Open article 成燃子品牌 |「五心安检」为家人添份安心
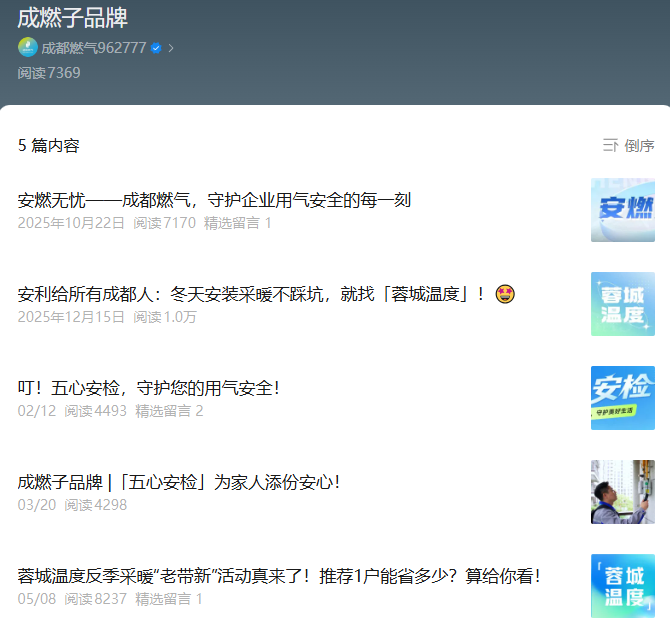This screenshot has width=670, height=633. tap(179, 482)
